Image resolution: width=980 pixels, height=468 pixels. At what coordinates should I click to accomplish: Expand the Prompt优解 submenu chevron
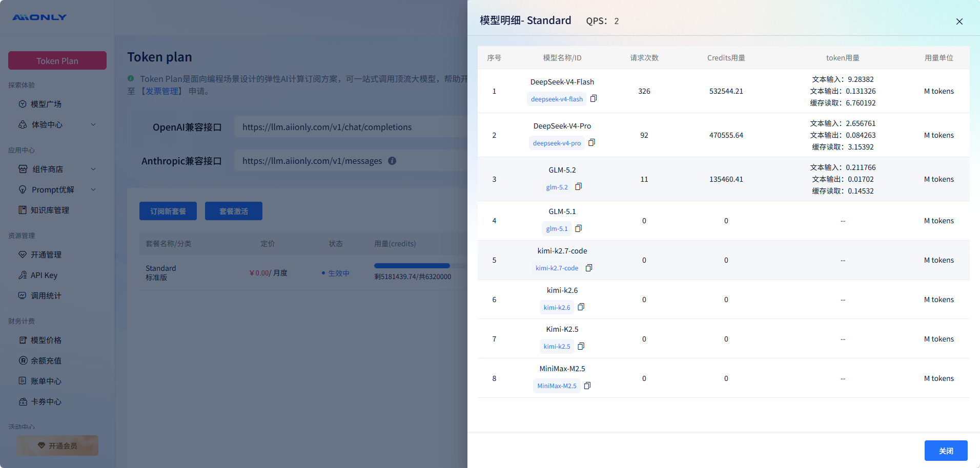(x=93, y=189)
